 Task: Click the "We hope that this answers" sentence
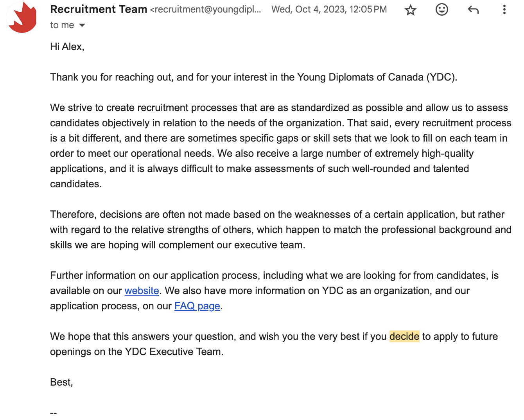coord(219,337)
